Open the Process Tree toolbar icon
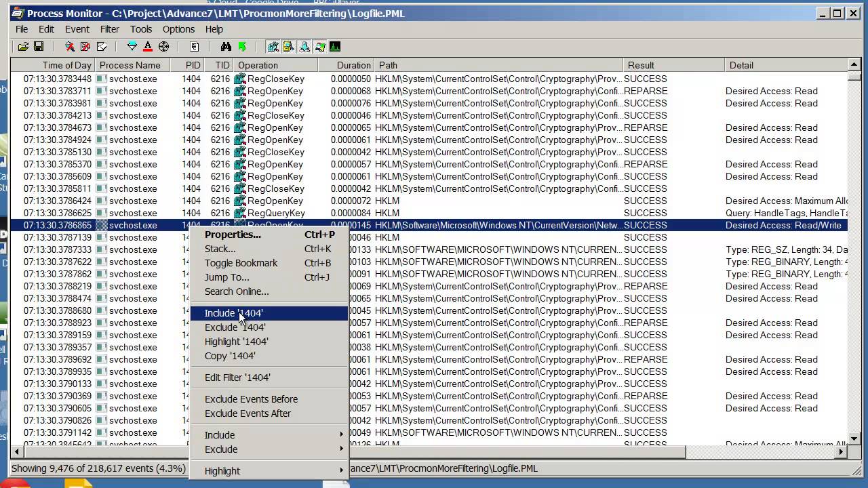The image size is (868, 488). (195, 47)
